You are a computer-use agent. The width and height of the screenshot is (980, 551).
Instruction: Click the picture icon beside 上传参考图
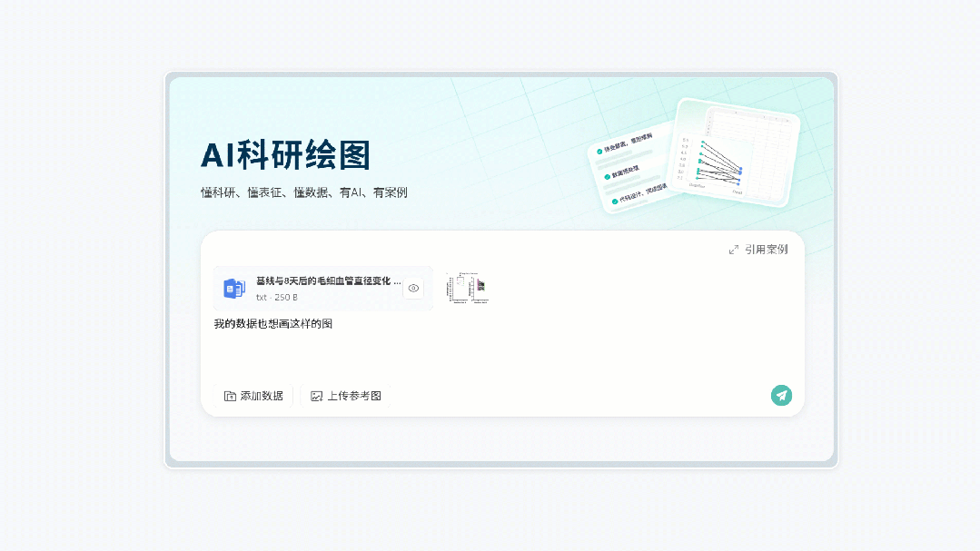pos(316,397)
